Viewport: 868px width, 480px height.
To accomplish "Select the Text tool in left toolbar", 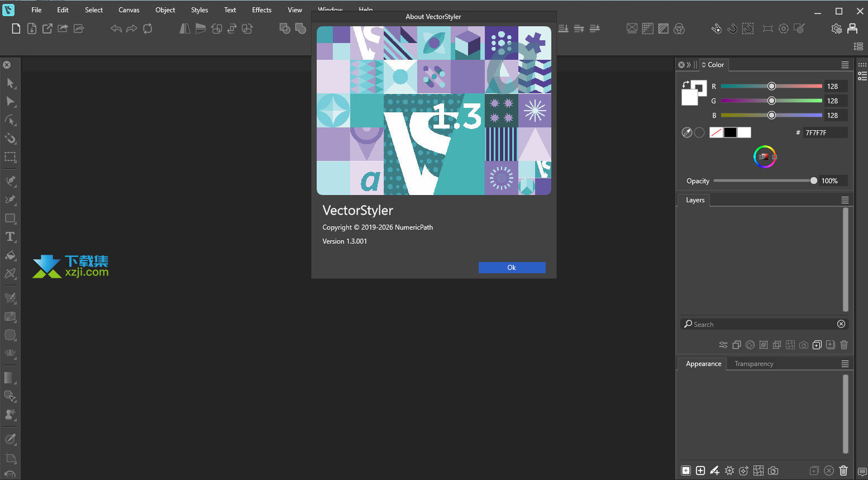I will coord(10,237).
